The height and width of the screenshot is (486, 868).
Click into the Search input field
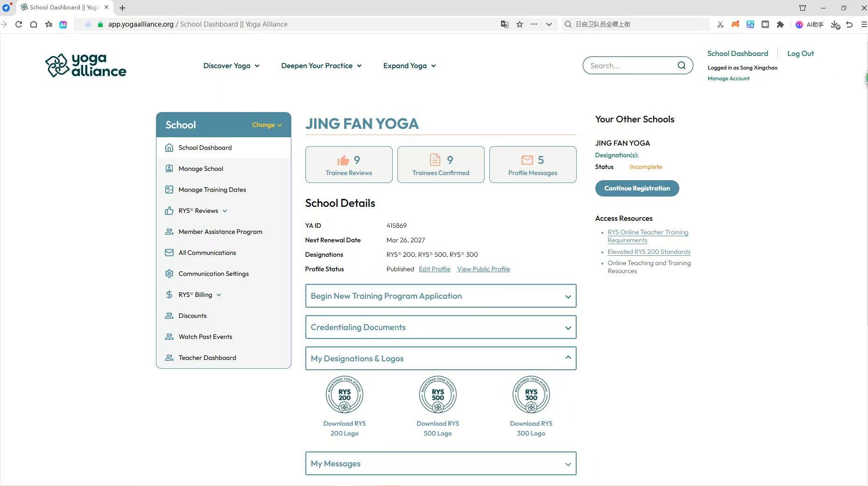tap(630, 66)
